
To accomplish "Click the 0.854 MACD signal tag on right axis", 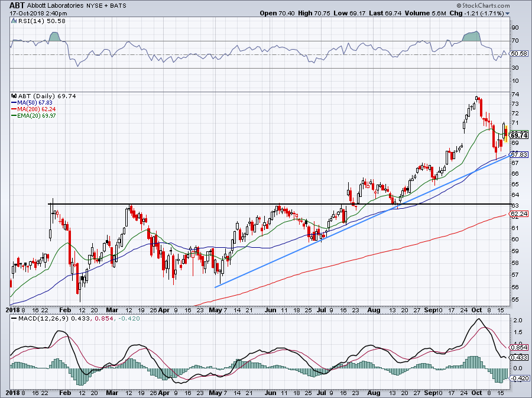I will [519, 348].
